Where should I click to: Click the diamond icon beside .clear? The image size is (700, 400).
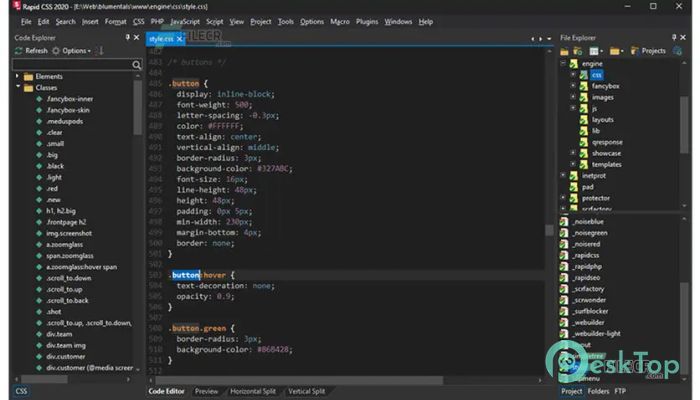pos(39,133)
